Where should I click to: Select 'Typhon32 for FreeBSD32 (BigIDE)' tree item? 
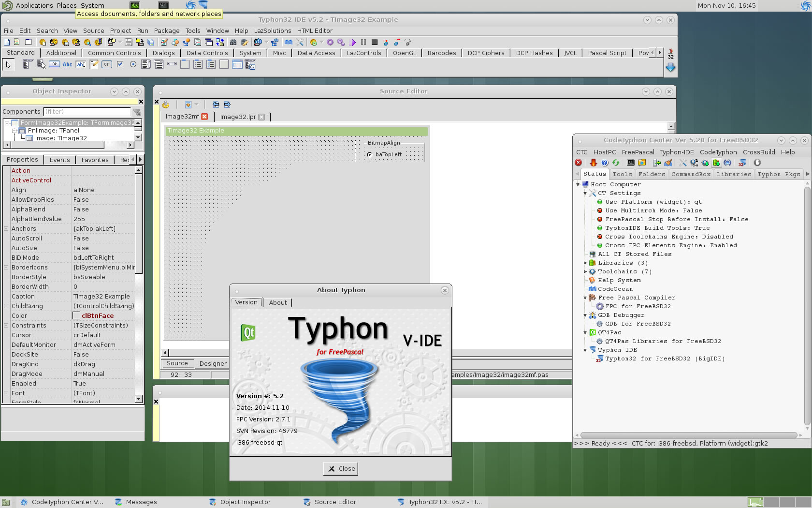665,359
